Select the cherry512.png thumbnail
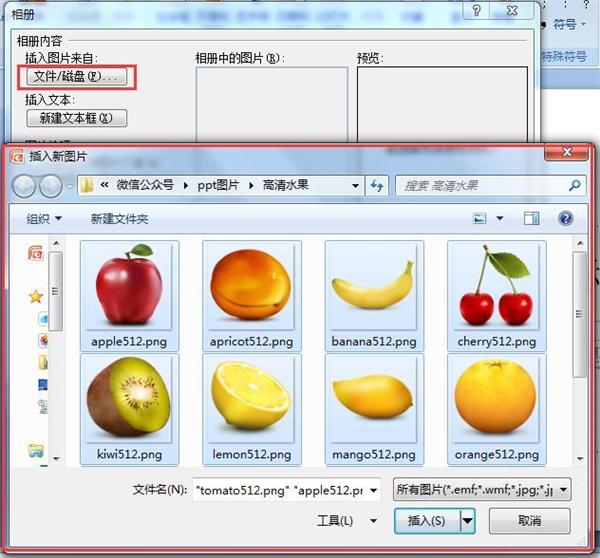 pos(497,295)
